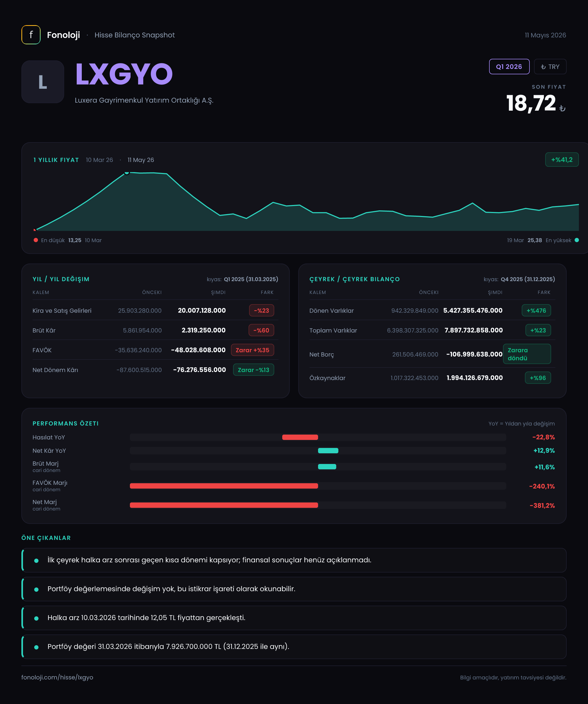The image size is (588, 704).
Task: Click the 20.007.128.000 revenue value
Action: pos(202,310)
